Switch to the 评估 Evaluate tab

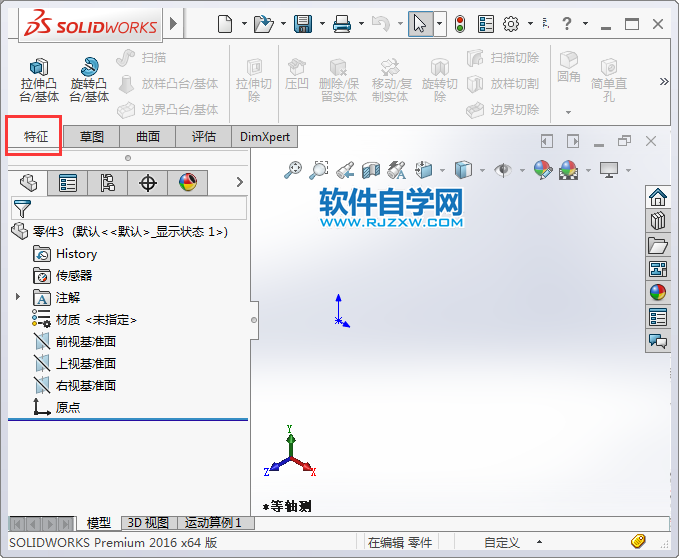pyautogui.click(x=204, y=137)
